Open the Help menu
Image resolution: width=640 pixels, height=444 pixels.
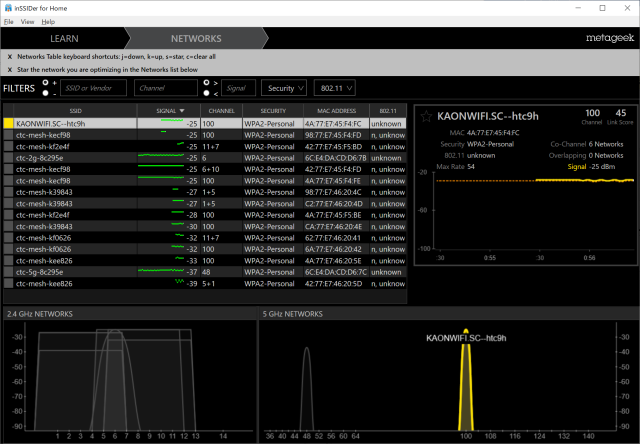[48, 22]
